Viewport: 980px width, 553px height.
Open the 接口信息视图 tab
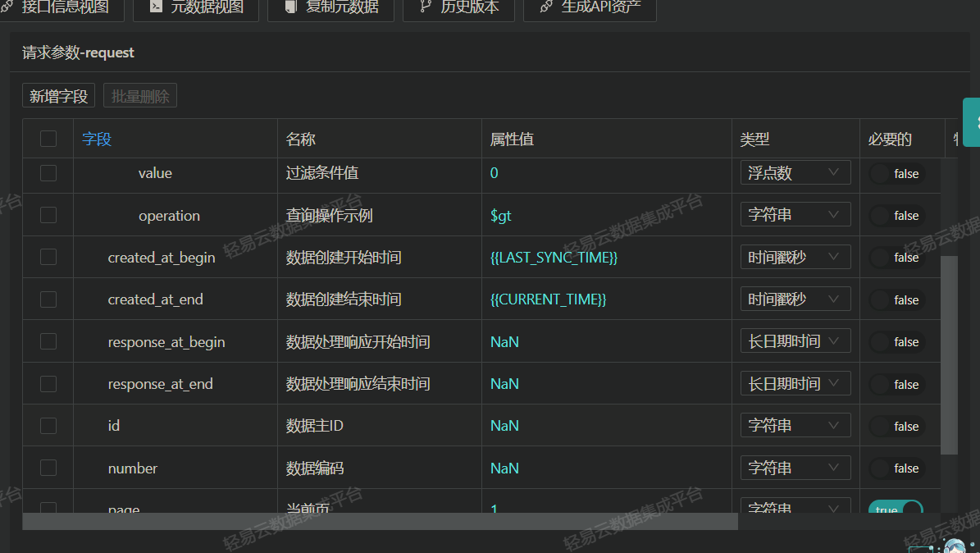pos(61,7)
